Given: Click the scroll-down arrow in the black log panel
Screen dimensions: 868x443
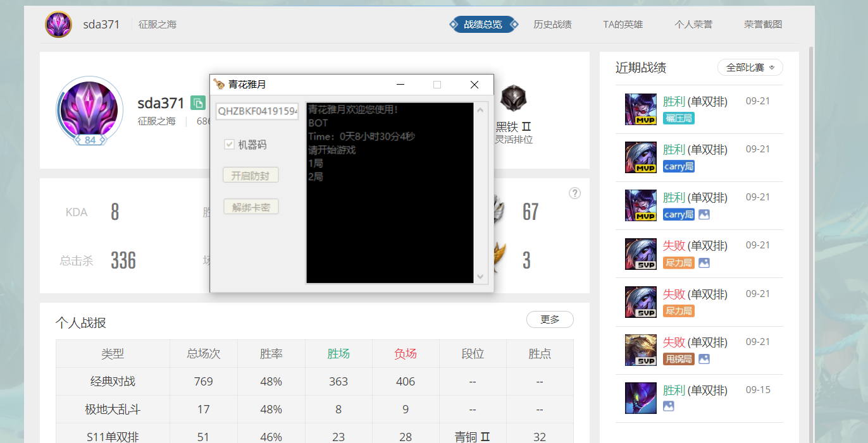Looking at the screenshot, I should point(481,277).
